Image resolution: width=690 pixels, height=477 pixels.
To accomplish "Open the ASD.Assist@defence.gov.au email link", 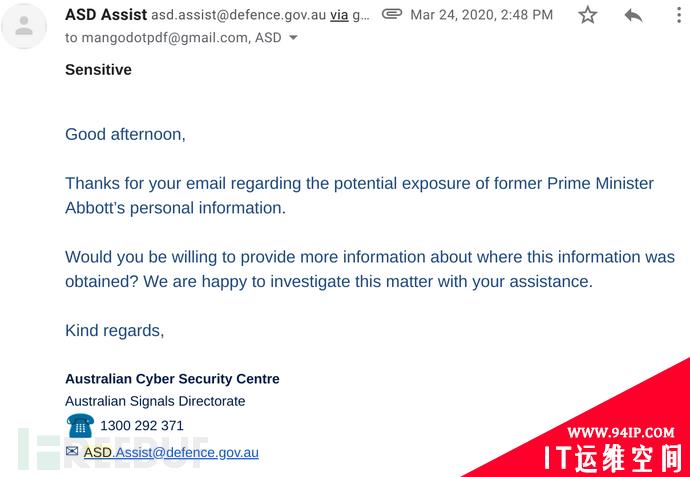I will point(171,452).
